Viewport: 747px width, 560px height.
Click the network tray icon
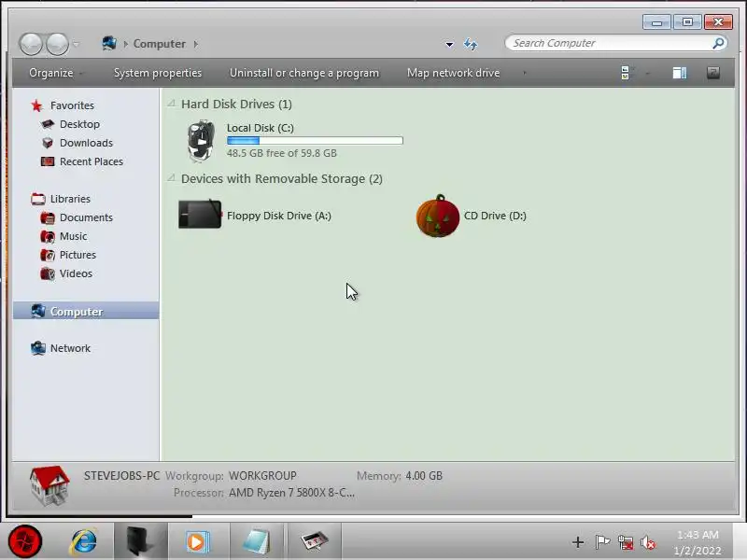tap(626, 542)
